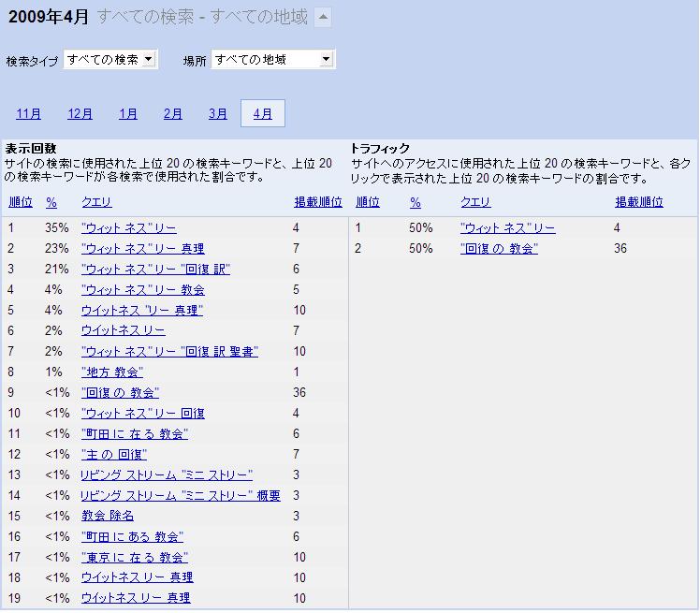Image resolution: width=700 pixels, height=613 pixels.
Task: Switch to the 2月 month tab
Action: click(x=172, y=114)
